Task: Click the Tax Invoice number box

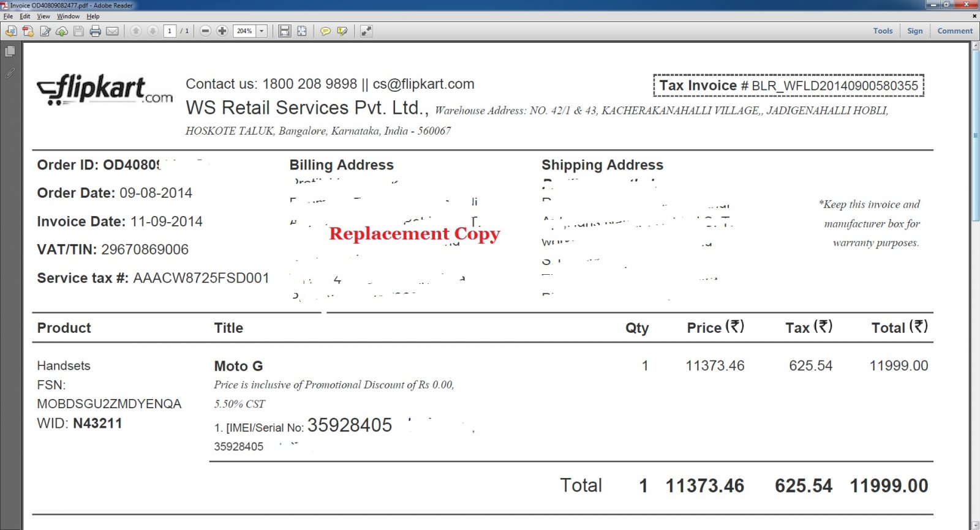Action: click(x=789, y=86)
